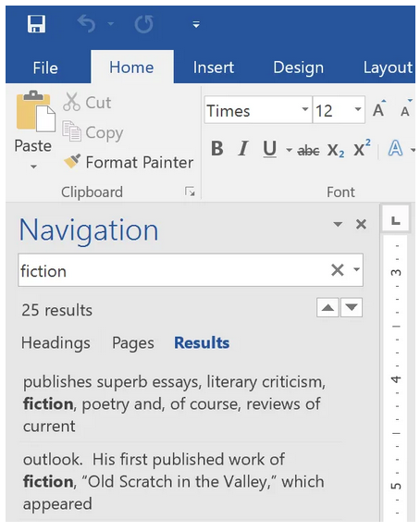Screen dimensions: 420x532
Task: Jump to the next search result
Action: point(352,308)
